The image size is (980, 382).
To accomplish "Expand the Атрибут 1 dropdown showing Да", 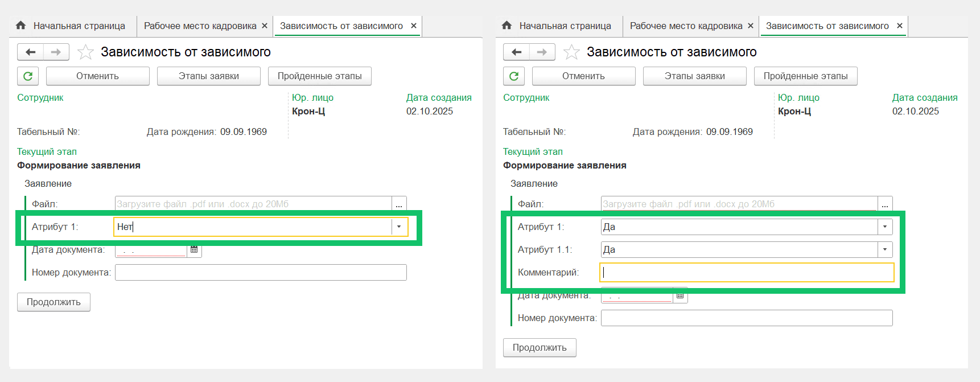I will tap(885, 227).
